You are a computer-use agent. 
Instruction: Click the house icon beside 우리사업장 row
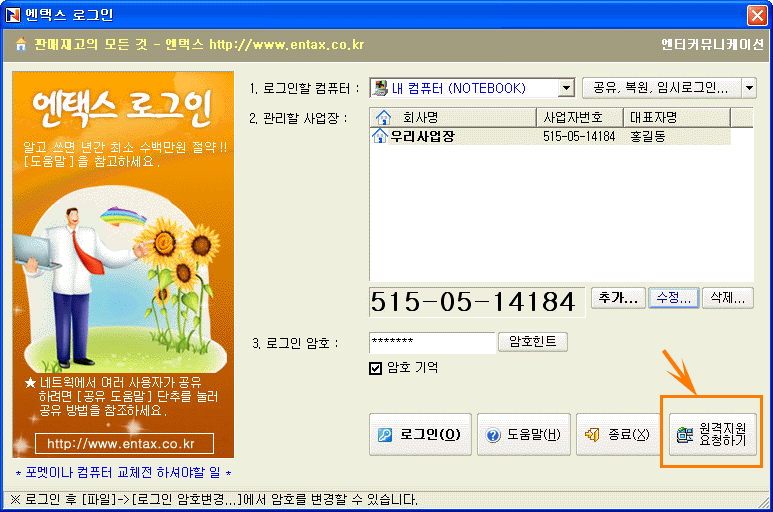(x=379, y=136)
